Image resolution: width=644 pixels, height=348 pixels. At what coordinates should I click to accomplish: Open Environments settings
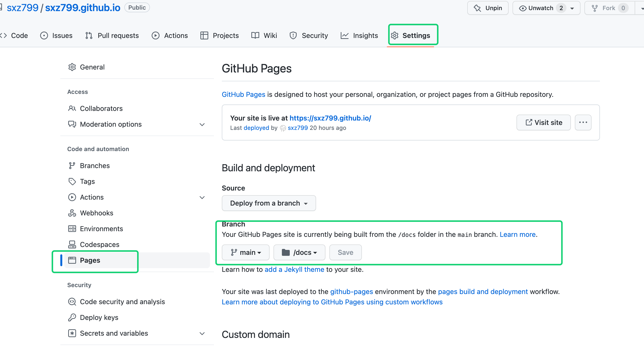coord(137,228)
